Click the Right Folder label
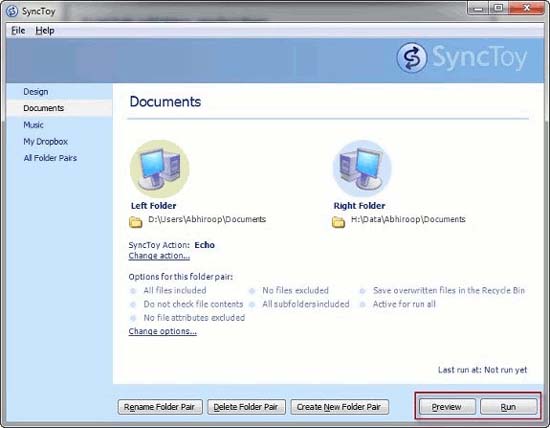Screen dimensions: 550x428 [360, 206]
